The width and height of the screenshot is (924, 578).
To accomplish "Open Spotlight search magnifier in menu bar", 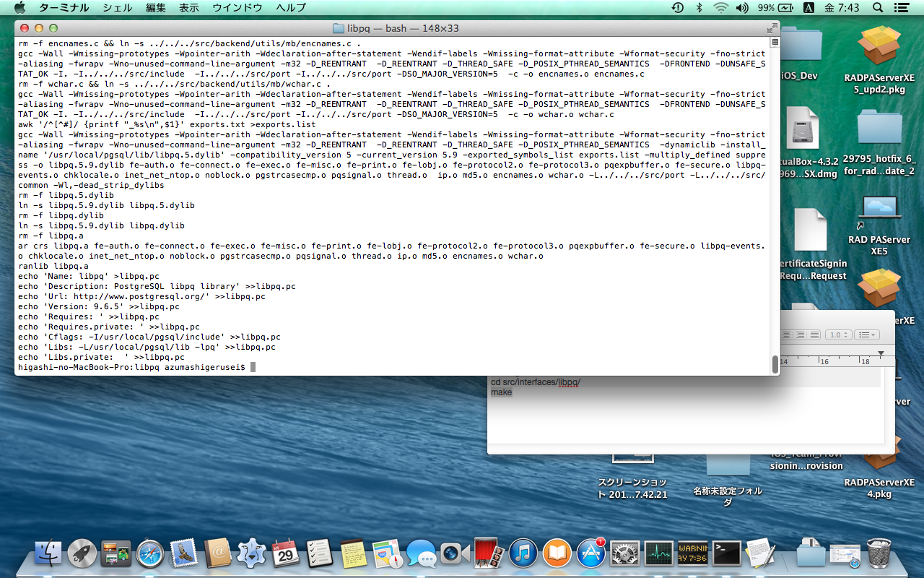I will tap(878, 8).
